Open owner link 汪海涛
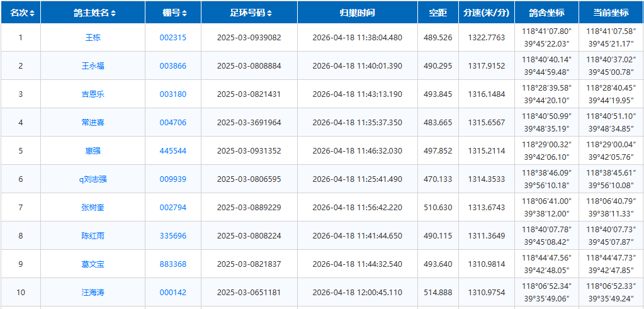This screenshot has width=644, height=309. 93,293
